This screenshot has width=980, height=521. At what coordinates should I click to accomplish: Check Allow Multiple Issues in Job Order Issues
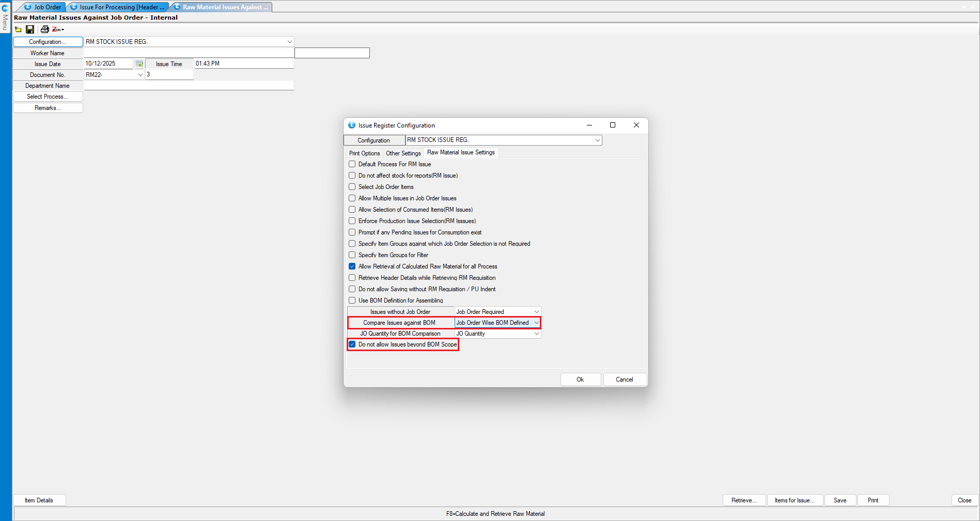click(x=352, y=198)
